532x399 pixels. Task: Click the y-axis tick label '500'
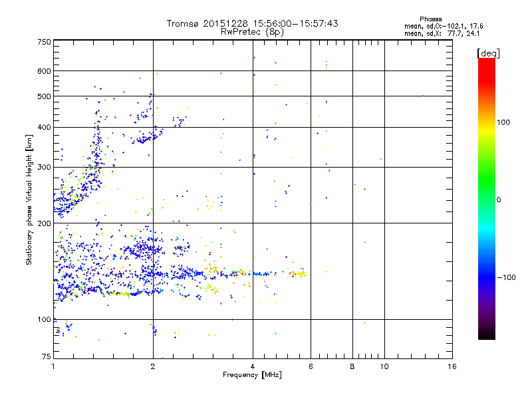tap(44, 96)
